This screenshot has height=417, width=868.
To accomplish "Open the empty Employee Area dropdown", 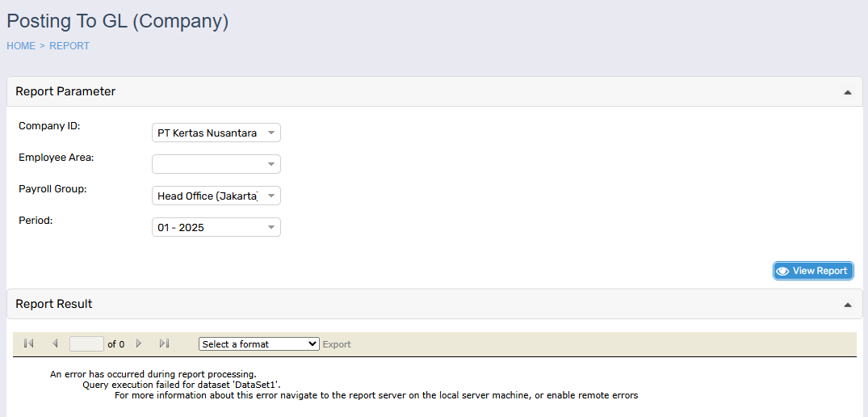I will click(x=216, y=164).
